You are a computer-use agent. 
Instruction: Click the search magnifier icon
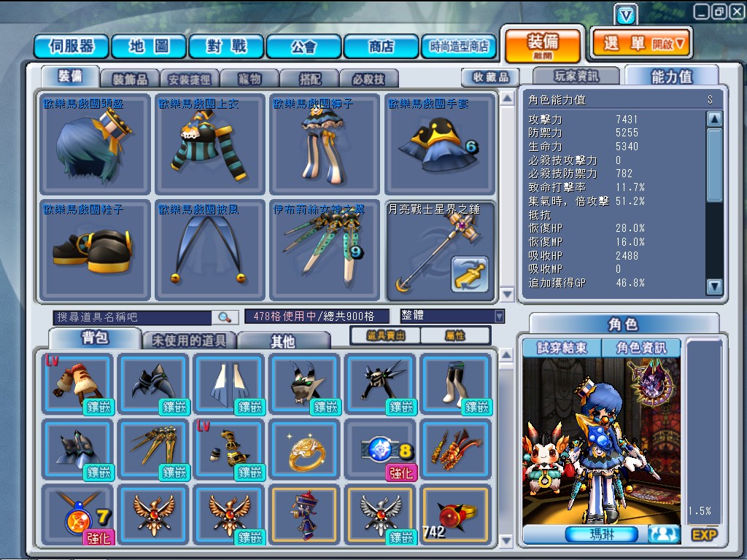[x=224, y=317]
